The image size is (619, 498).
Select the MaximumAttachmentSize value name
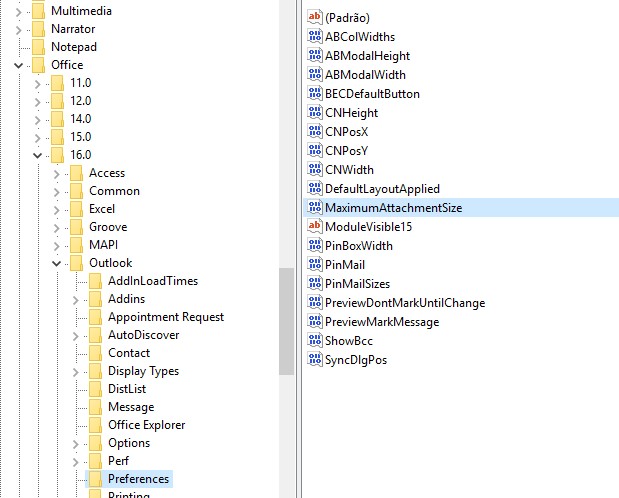coord(393,208)
